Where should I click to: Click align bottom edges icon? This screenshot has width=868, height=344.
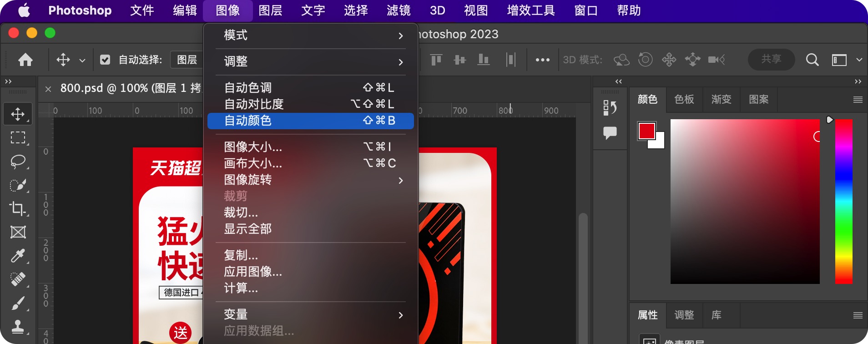pos(484,60)
